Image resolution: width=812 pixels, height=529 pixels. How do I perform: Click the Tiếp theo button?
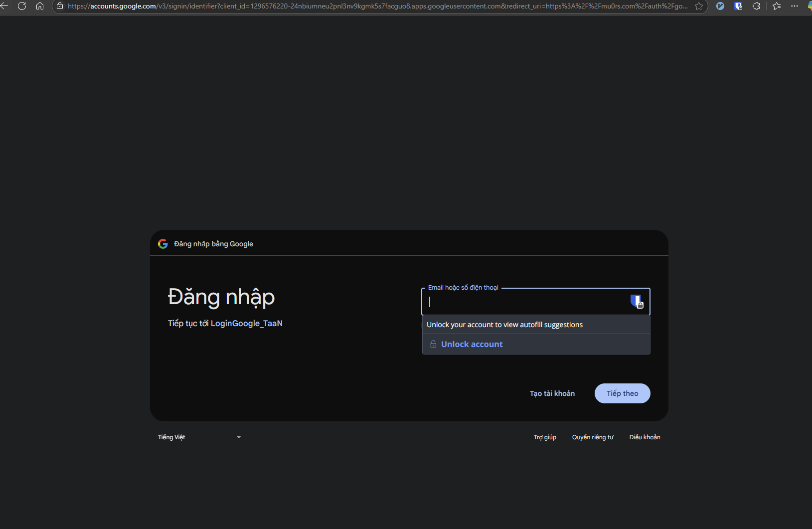(622, 393)
